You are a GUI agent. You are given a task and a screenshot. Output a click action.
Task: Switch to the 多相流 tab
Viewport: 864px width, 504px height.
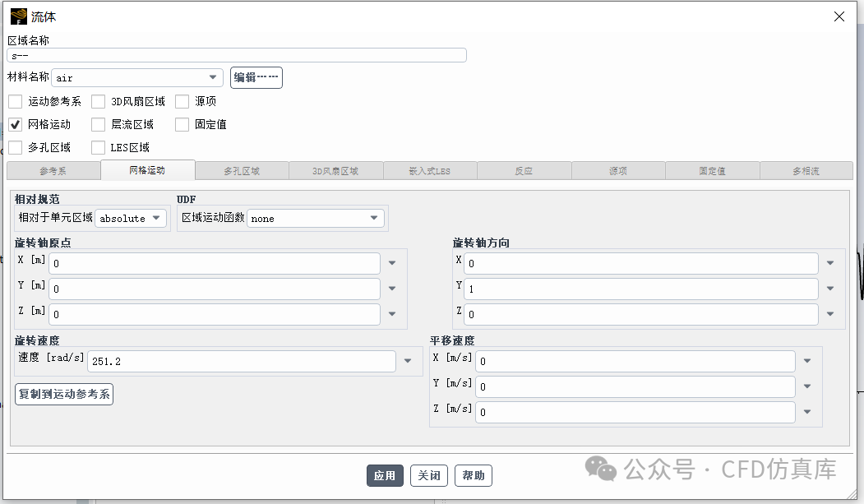click(806, 170)
